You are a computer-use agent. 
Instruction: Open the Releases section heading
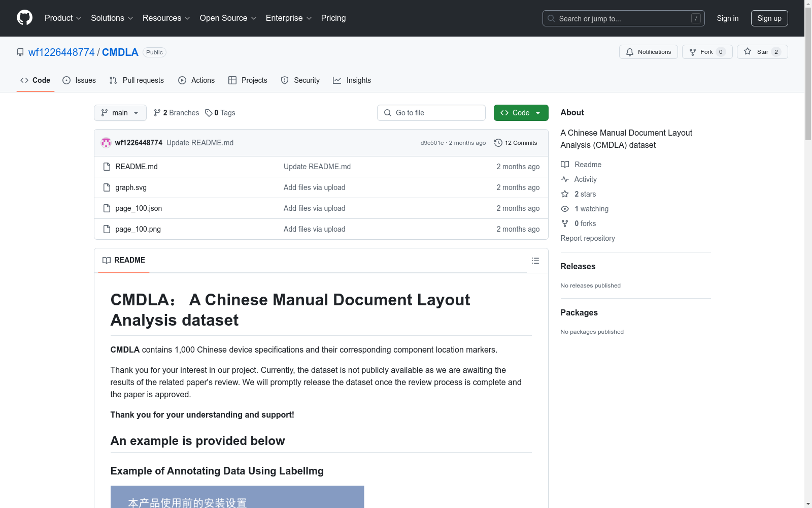coord(578,266)
